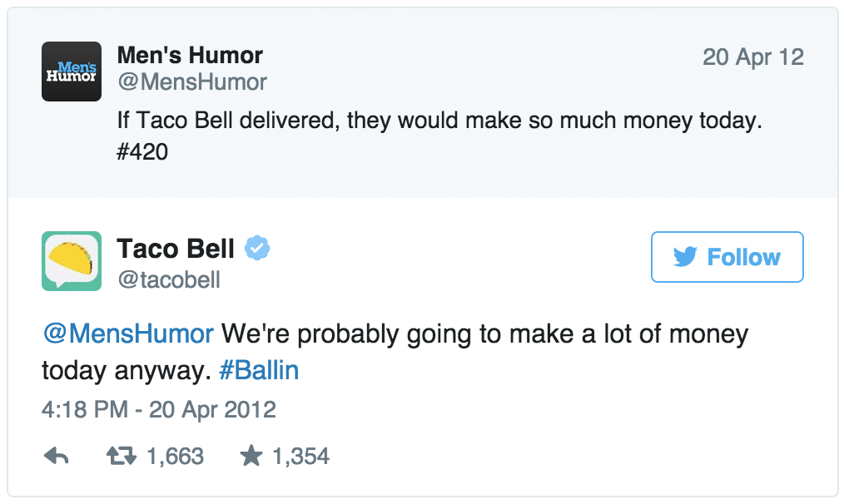This screenshot has height=504, width=844.
Task: Click the Twitter bird on Follow button
Action: pyautogui.click(x=685, y=256)
